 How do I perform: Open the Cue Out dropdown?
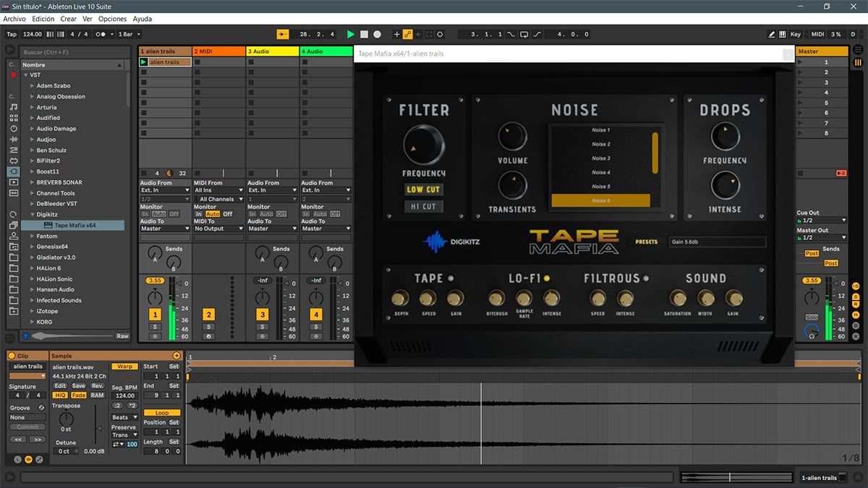click(822, 221)
